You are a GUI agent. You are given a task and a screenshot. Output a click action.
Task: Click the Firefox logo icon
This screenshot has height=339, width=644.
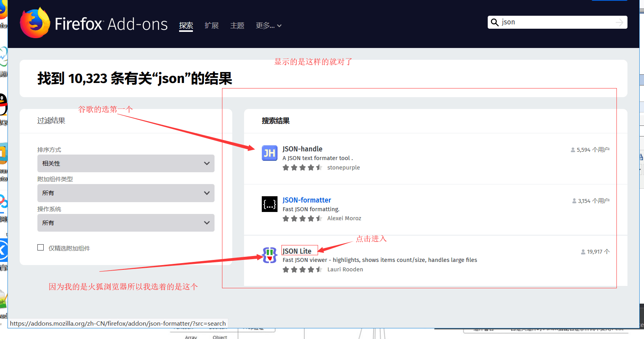pyautogui.click(x=35, y=23)
